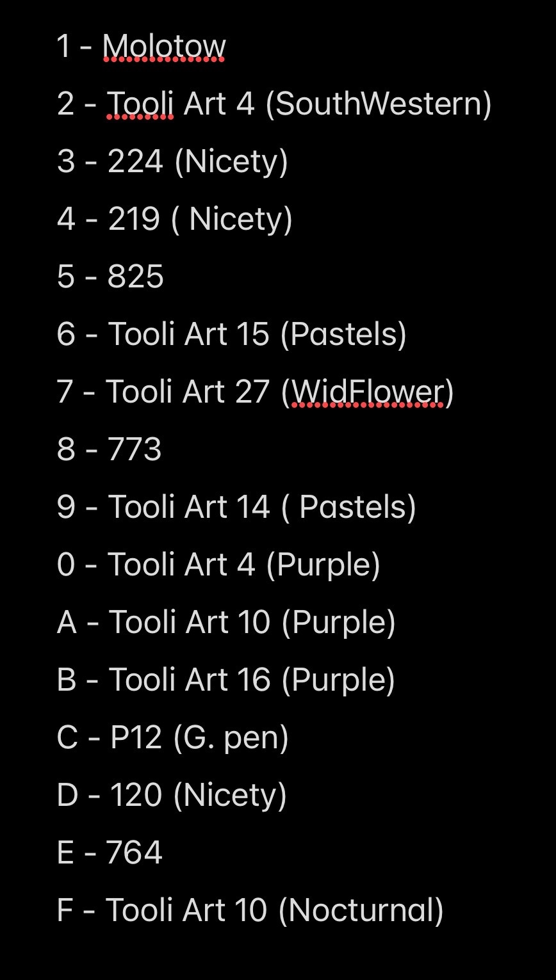The width and height of the screenshot is (556, 980).
Task: Click the word '(SouthWestern)' in line 2
Action: click(379, 104)
